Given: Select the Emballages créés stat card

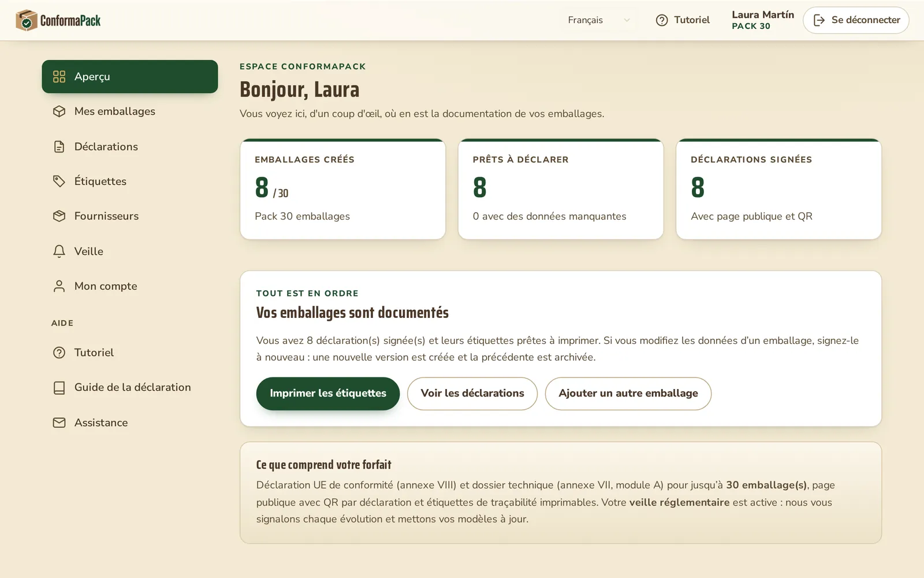Looking at the screenshot, I should (x=343, y=189).
